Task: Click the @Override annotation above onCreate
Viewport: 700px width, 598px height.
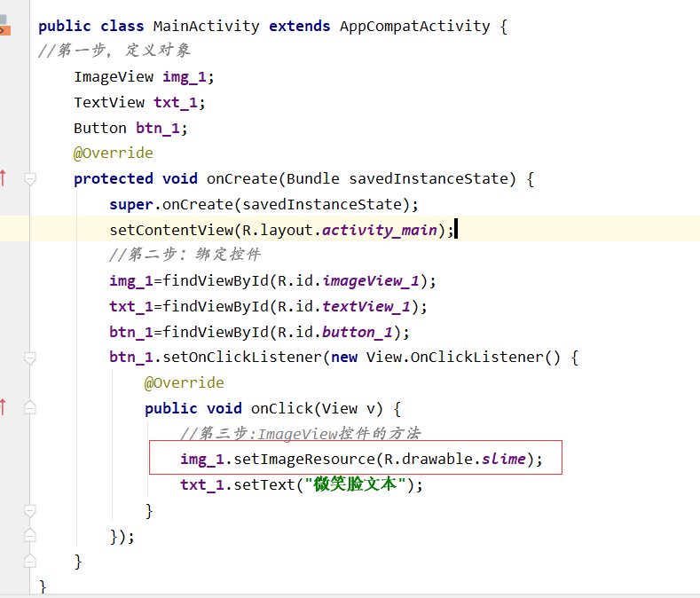Action: pos(114,153)
